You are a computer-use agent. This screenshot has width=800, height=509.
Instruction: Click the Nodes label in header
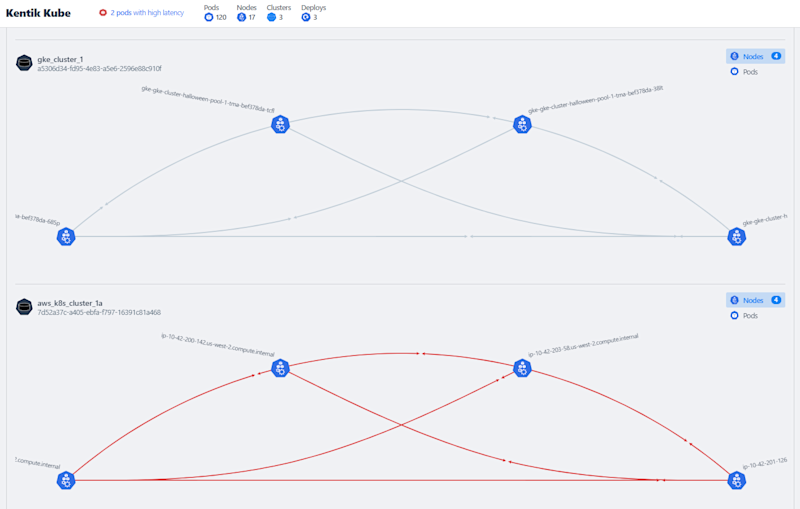click(x=246, y=8)
